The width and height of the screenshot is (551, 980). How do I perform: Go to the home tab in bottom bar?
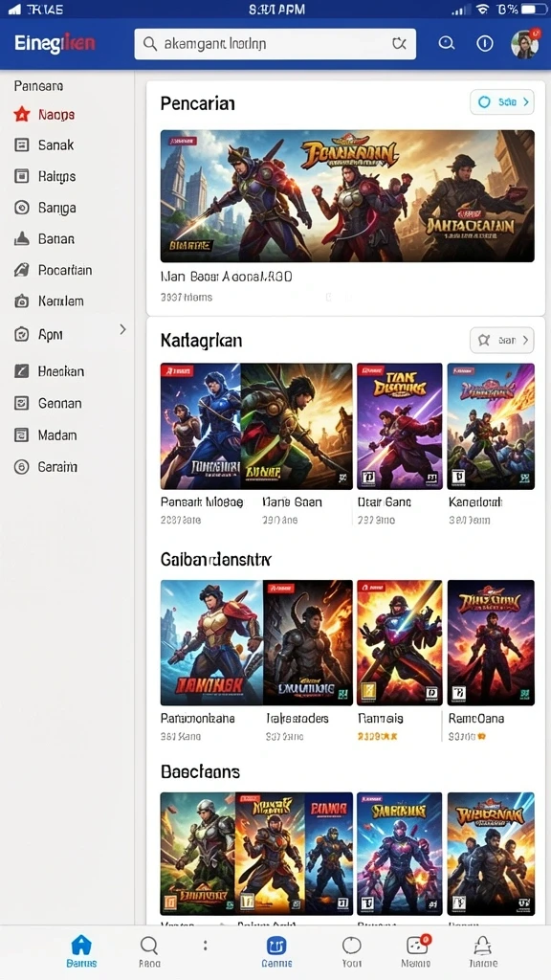pos(81,950)
